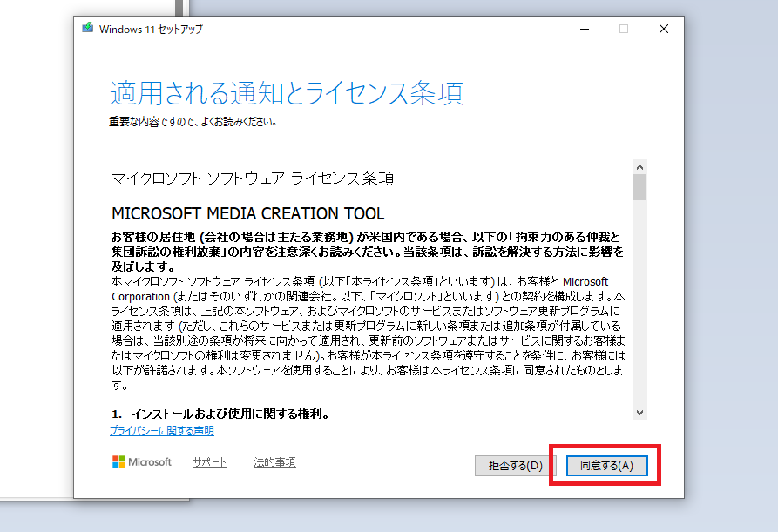
Task: Open the プライバシーに関する声明 link
Action: point(162,430)
